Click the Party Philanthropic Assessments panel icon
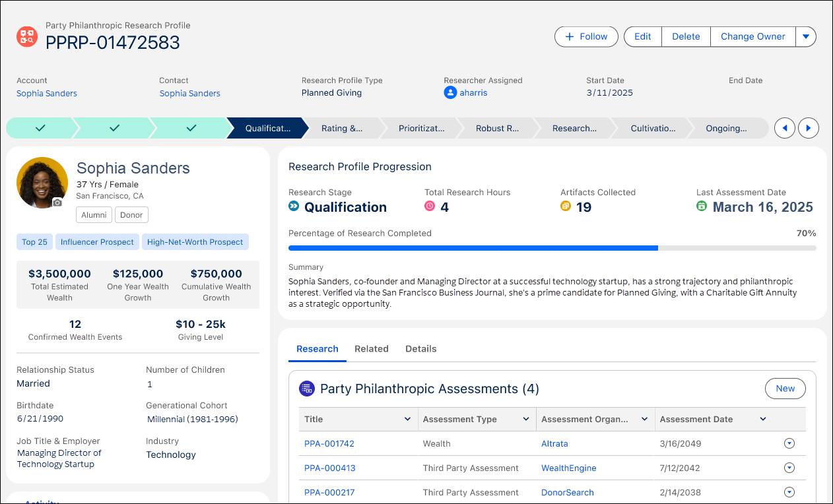This screenshot has width=833, height=504. coord(307,389)
